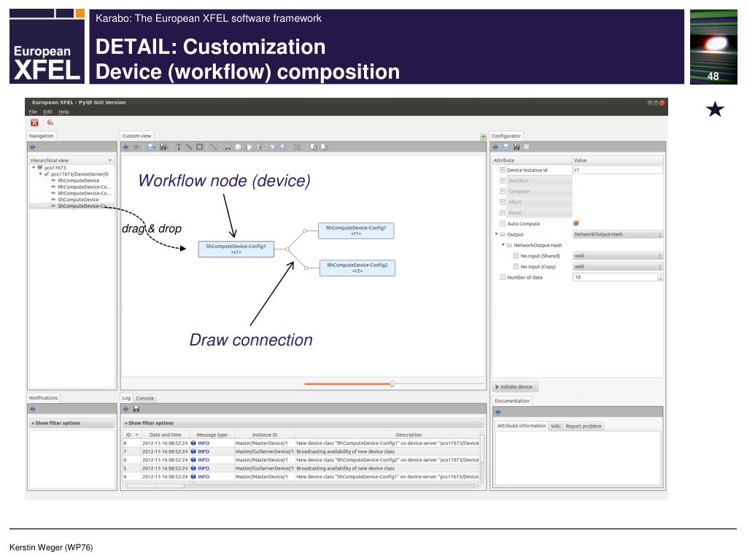Switch to the Console tab
This screenshot has width=747, height=560.
(145, 398)
